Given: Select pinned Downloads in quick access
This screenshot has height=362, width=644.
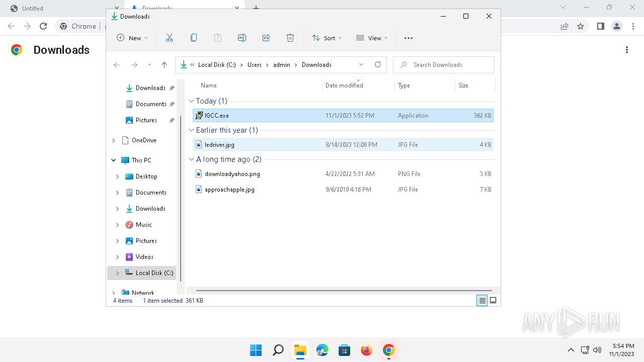Looking at the screenshot, I should tap(150, 88).
